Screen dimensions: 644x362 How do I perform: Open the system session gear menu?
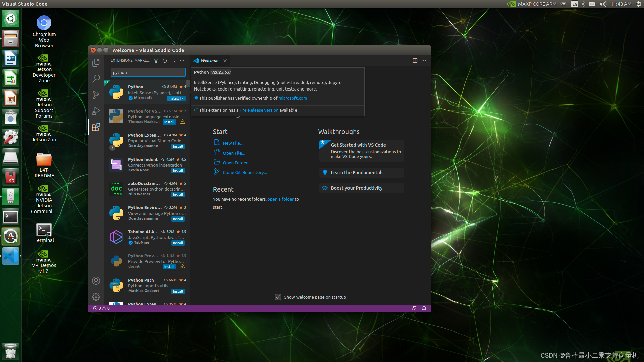[x=639, y=4]
